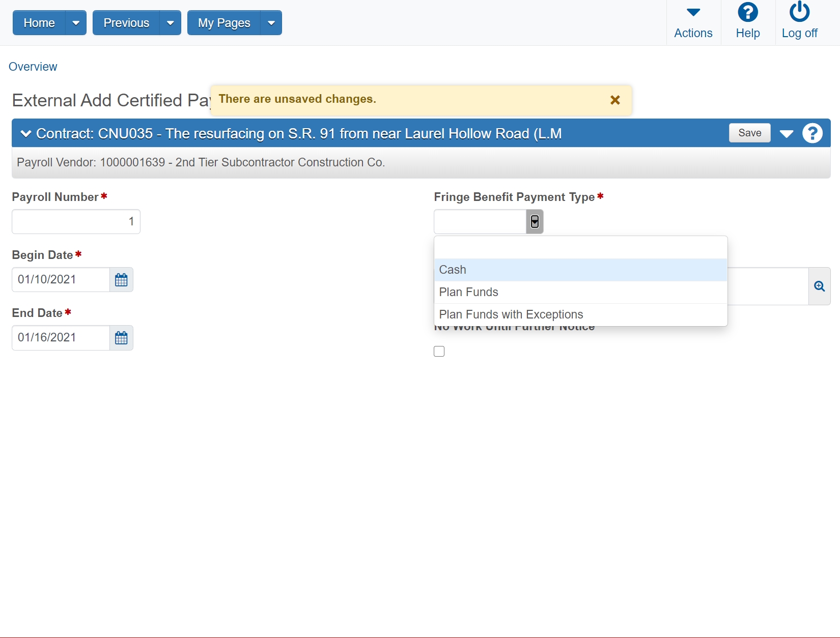Dismiss the unsaved changes notification
The width and height of the screenshot is (840, 638).
pyautogui.click(x=615, y=100)
